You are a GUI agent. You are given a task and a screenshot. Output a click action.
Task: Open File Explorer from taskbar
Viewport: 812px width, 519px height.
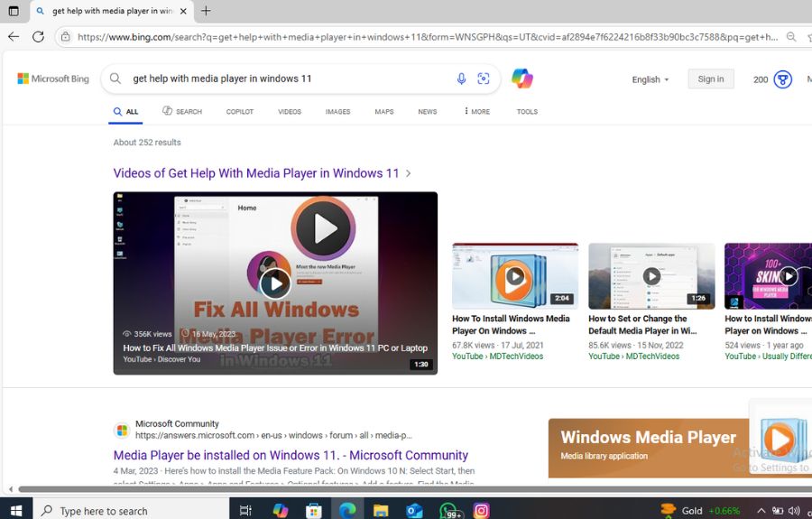(x=381, y=511)
